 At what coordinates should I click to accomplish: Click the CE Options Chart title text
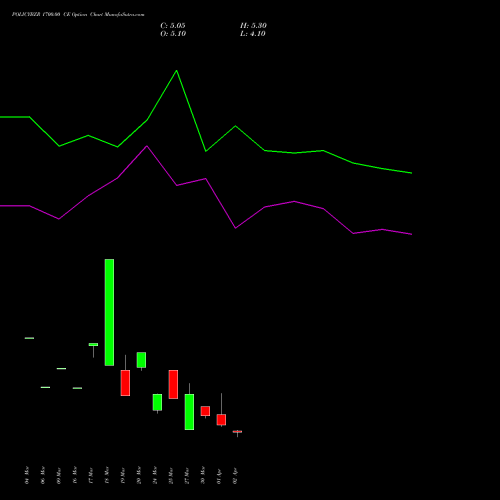pyautogui.click(x=78, y=15)
